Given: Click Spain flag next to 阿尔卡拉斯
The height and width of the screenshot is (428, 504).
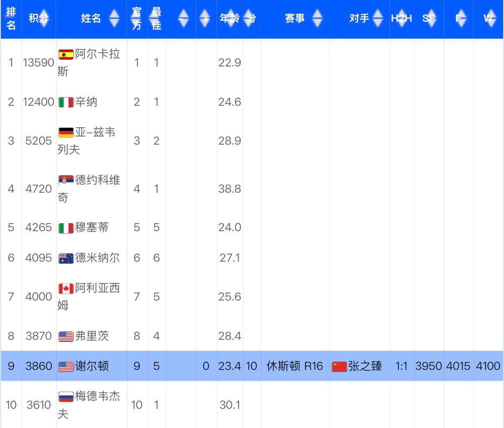Looking at the screenshot, I should pyautogui.click(x=66, y=55).
